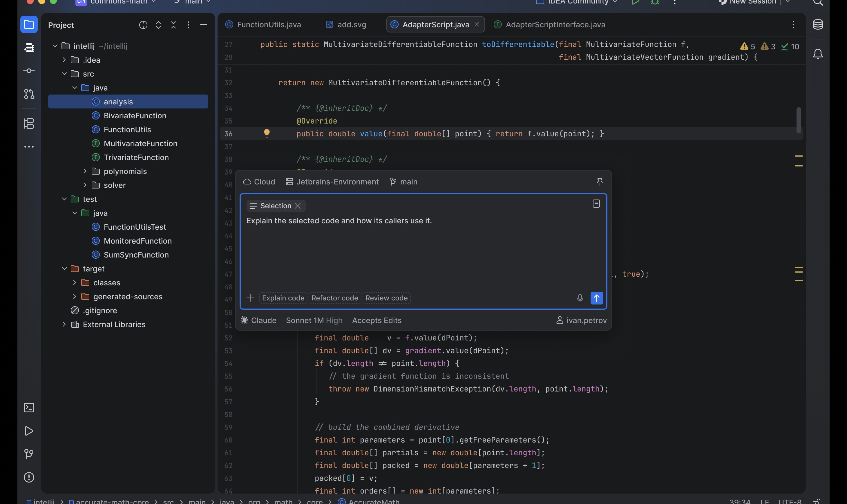Collapse the target folder
Image resolution: width=847 pixels, height=504 pixels.
[64, 269]
